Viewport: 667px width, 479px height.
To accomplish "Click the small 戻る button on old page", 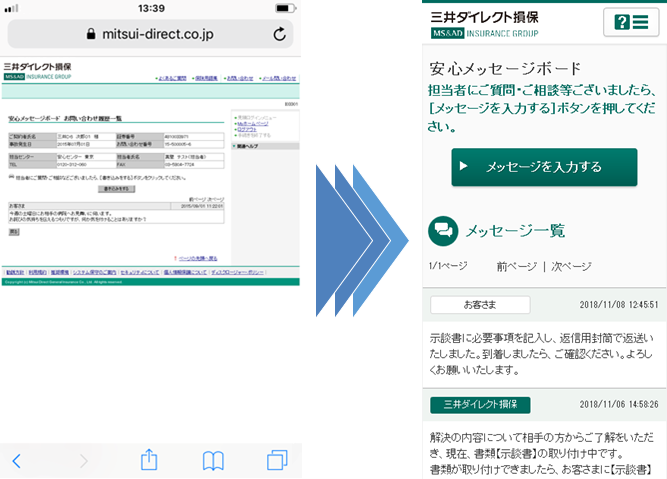I will [14, 232].
